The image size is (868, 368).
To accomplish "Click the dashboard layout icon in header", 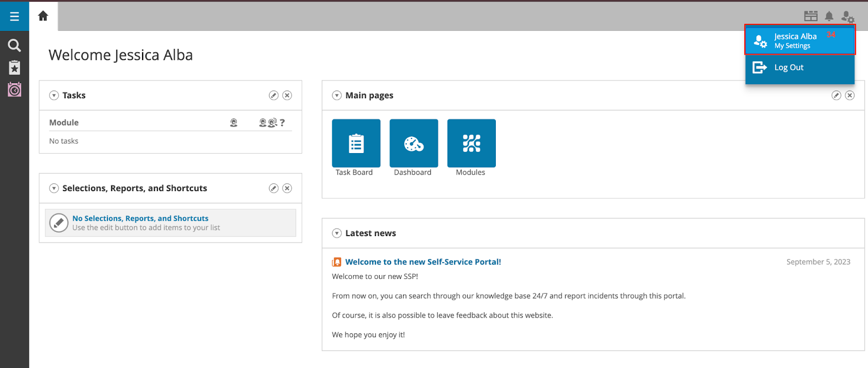I will [810, 16].
